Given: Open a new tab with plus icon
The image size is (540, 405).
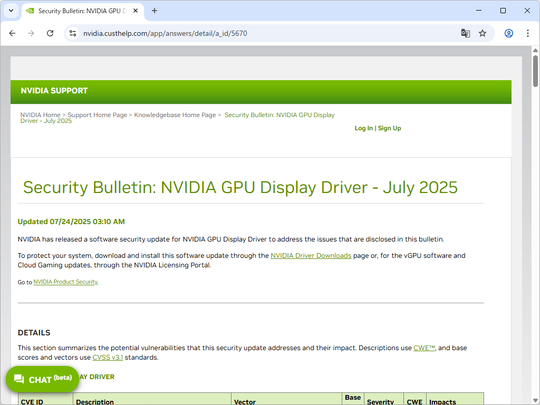Looking at the screenshot, I should (x=154, y=11).
